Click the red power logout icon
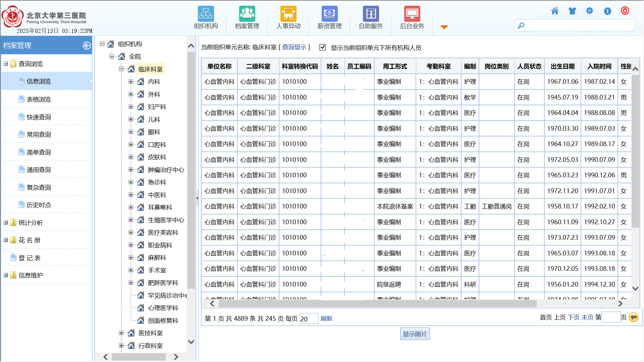This screenshot has width=644, height=362. coord(625,11)
